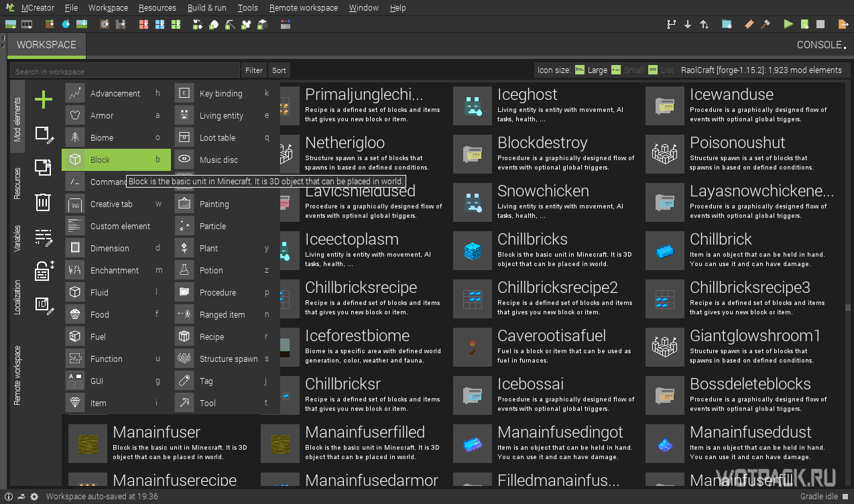Switch icon size to List view
Screen dimensions: 854x504
(x=661, y=70)
